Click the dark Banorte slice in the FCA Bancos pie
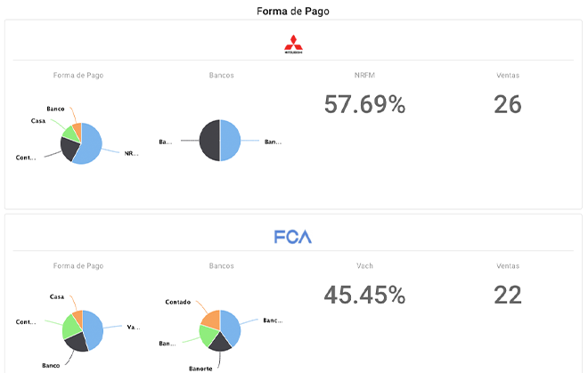Screen dimensions: 588x373 [x=219, y=342]
